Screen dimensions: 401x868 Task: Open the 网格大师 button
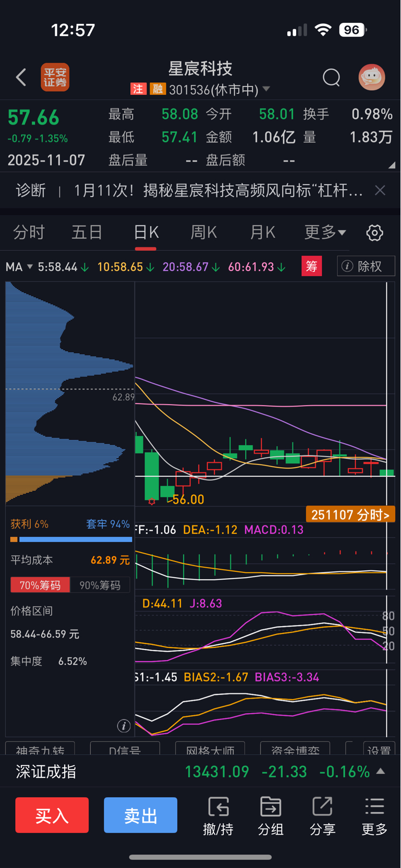(210, 750)
